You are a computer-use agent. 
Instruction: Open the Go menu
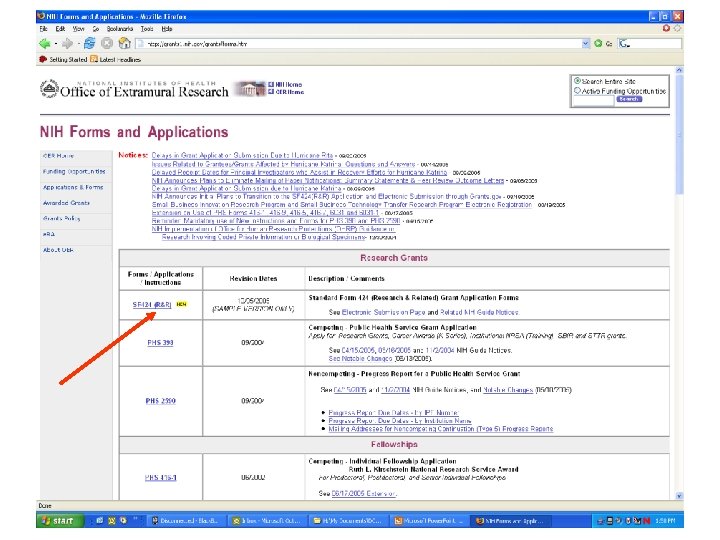point(96,28)
